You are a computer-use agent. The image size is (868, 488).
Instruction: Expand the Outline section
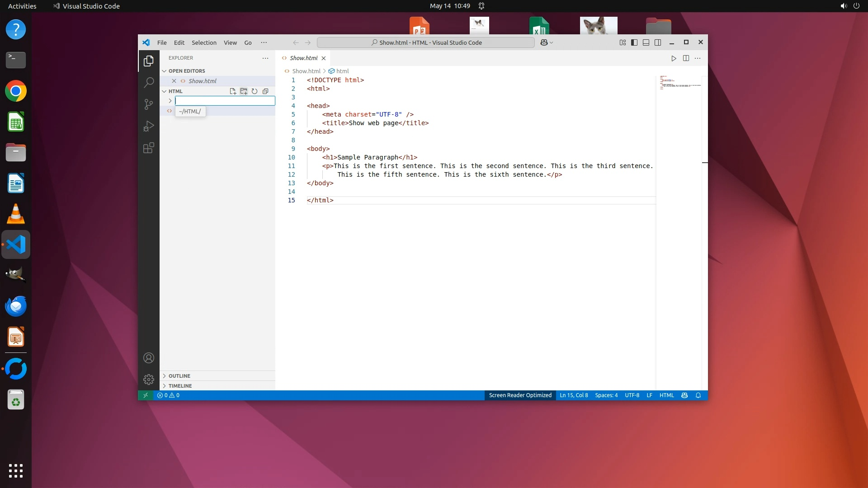[x=179, y=376]
